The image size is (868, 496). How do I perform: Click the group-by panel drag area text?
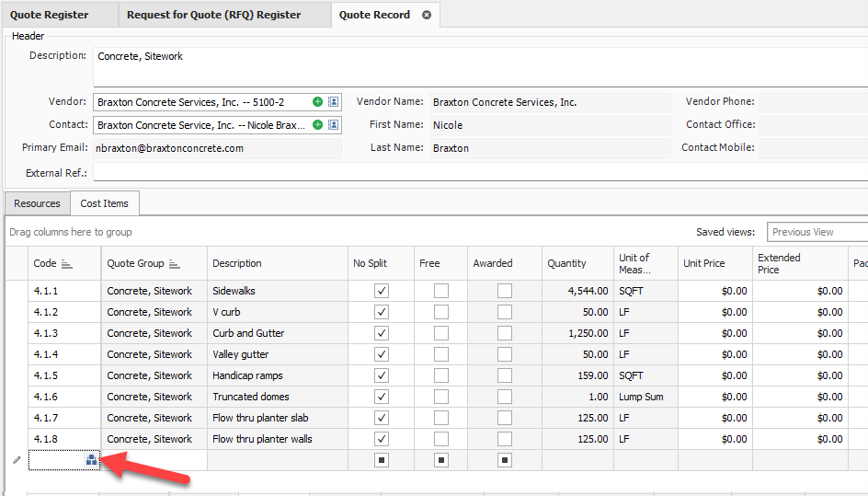pos(70,232)
